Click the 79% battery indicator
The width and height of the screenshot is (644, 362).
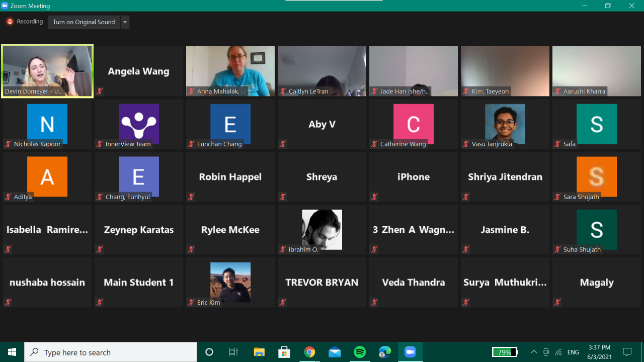point(505,352)
